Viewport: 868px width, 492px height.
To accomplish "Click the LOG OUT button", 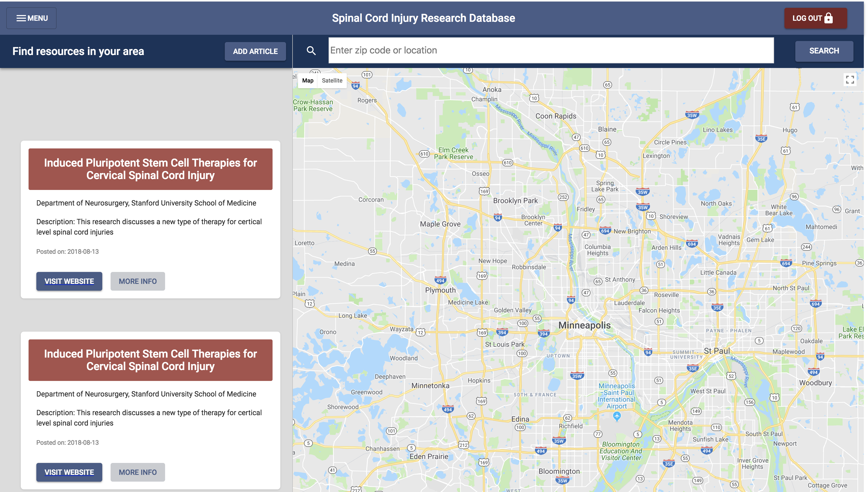I will click(815, 18).
